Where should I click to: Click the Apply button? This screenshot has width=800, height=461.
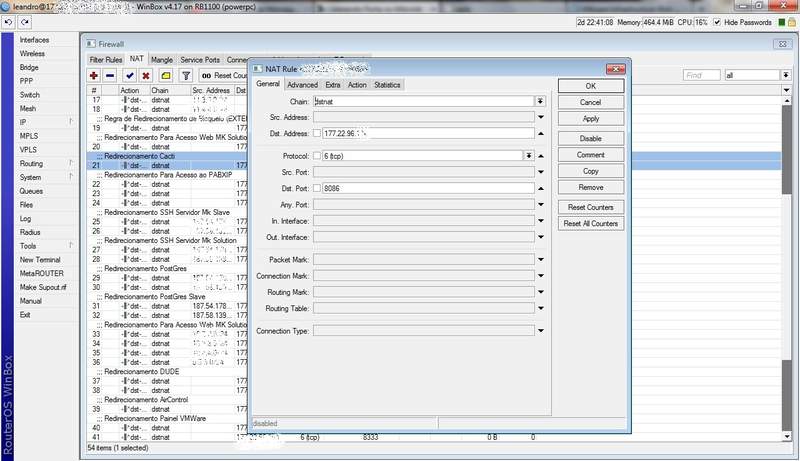(x=590, y=118)
